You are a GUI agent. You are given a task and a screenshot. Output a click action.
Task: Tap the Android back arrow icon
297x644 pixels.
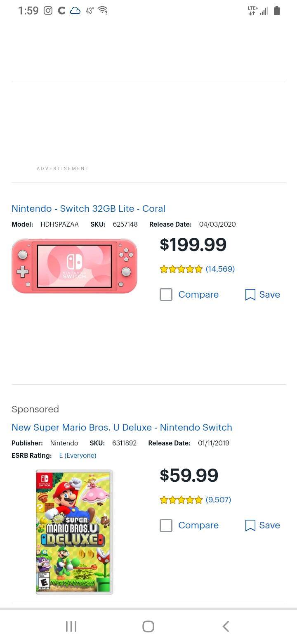226,626
